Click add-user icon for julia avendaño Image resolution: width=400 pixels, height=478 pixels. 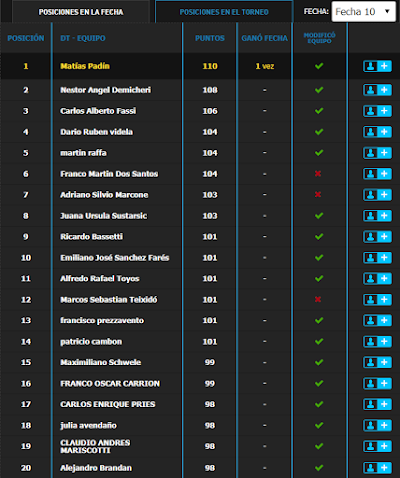pos(377,426)
